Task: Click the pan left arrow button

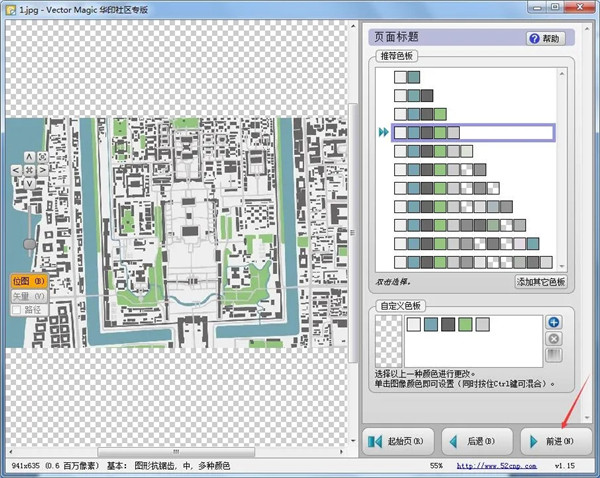Action: [x=17, y=169]
